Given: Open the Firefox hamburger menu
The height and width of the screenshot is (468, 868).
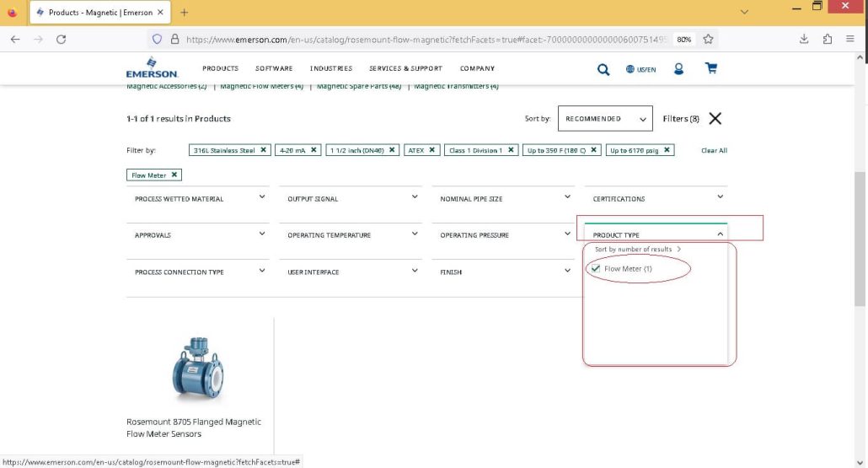Looking at the screenshot, I should [849, 39].
